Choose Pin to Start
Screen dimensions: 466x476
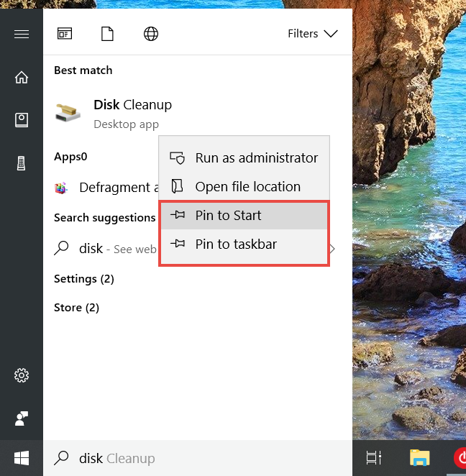tap(244, 216)
